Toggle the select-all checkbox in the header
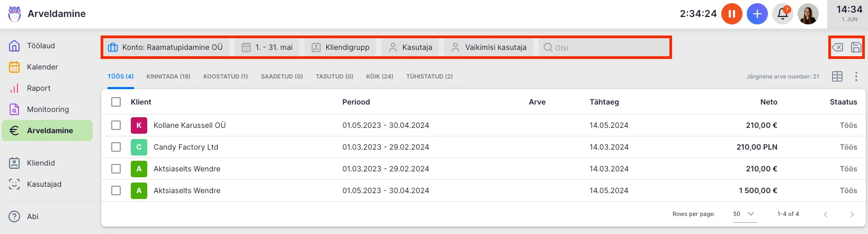Screen dimensions: 868x234 click(x=116, y=102)
